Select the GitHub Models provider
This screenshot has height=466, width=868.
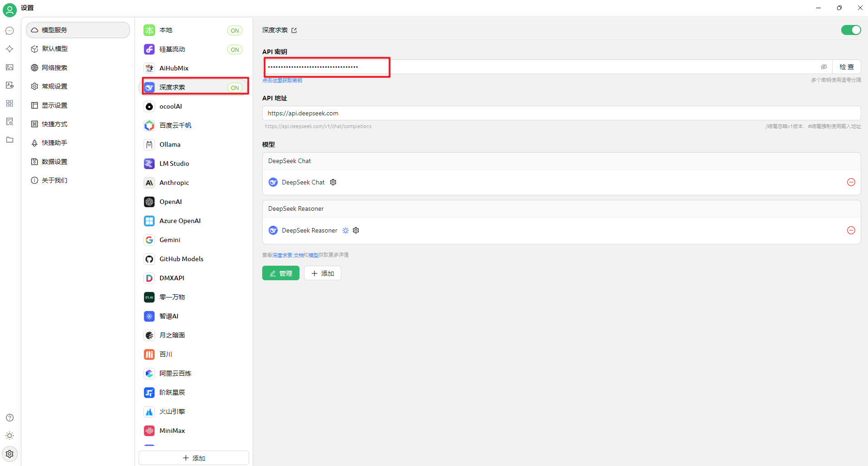[x=194, y=259]
